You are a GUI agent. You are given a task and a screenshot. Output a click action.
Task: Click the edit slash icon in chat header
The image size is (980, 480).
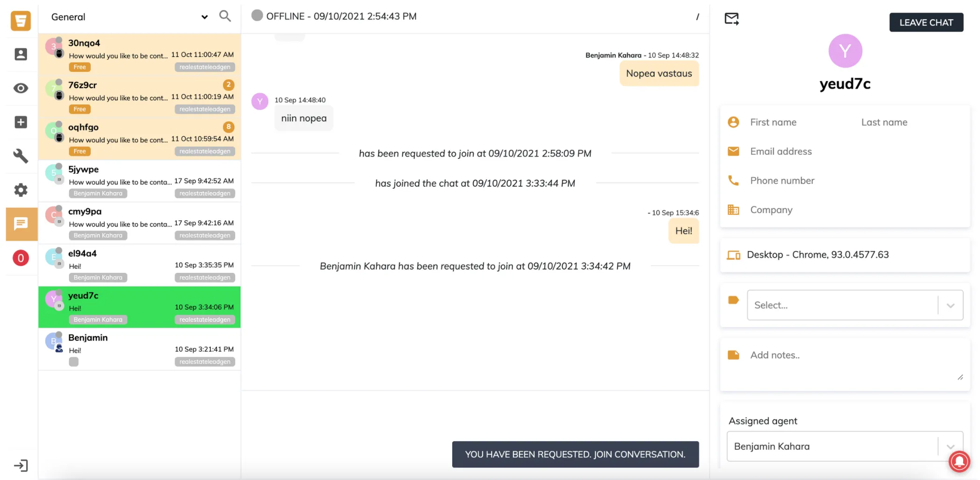point(698,17)
